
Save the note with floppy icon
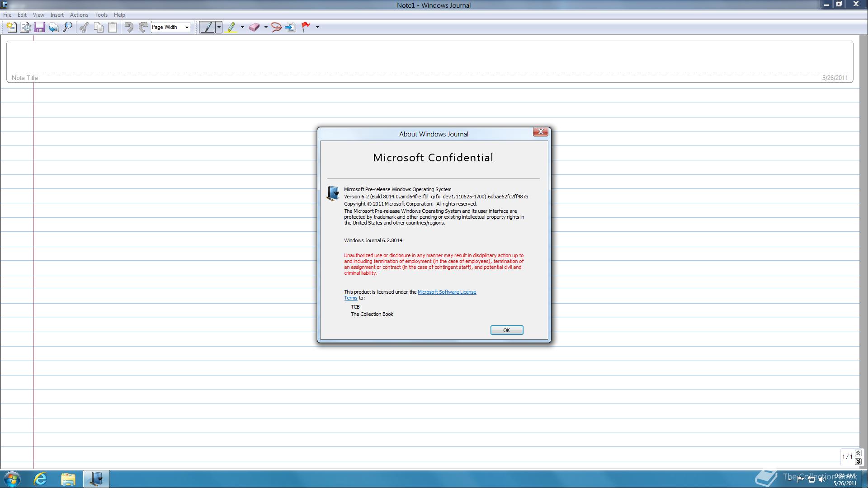39,27
